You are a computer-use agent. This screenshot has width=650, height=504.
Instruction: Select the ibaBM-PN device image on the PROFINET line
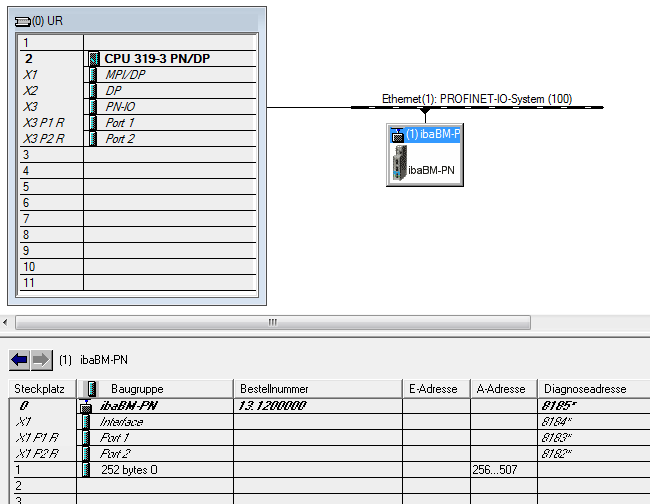[400, 163]
